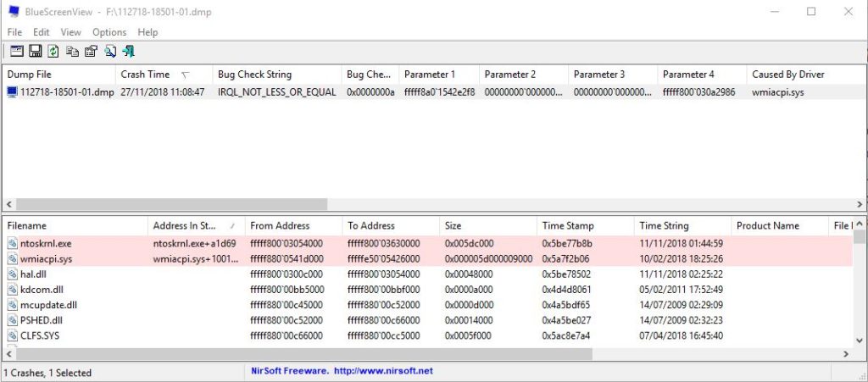Sort by the Parameter 1 column header
The height and width of the screenshot is (382, 868).
(x=439, y=74)
